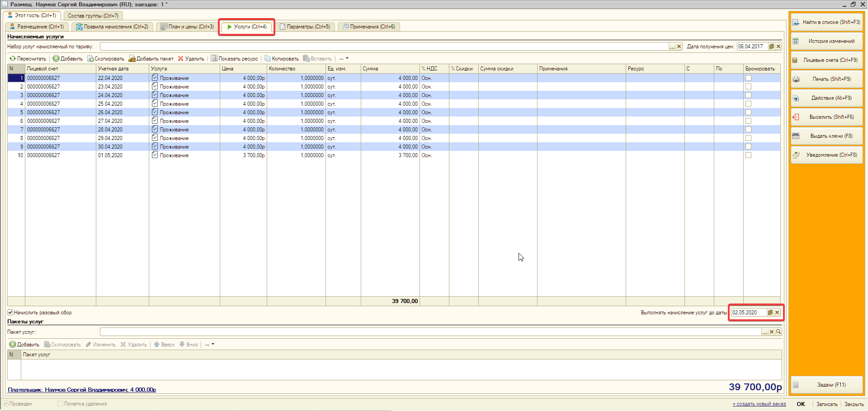Toggle Начислить разовый сбор checkbox
The image size is (868, 411).
coord(10,313)
